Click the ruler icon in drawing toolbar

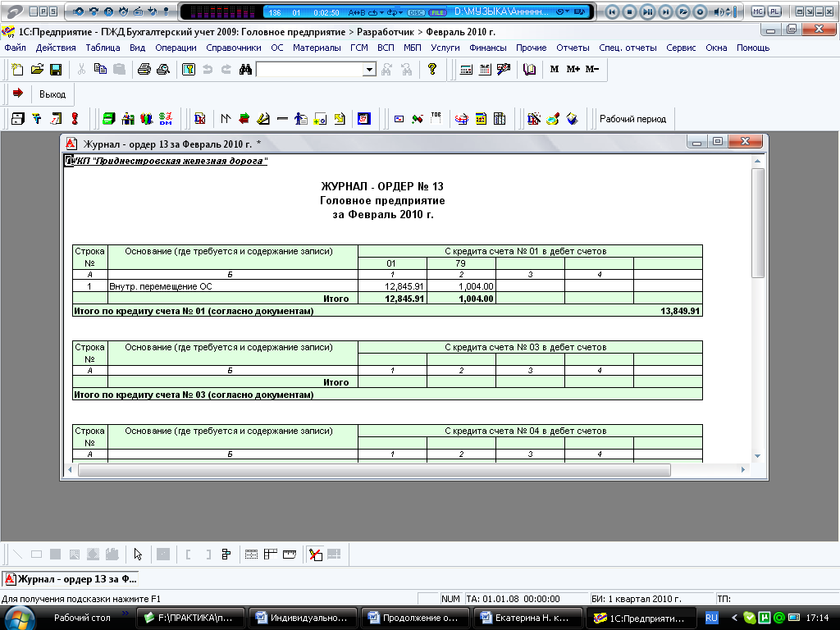tap(290, 554)
